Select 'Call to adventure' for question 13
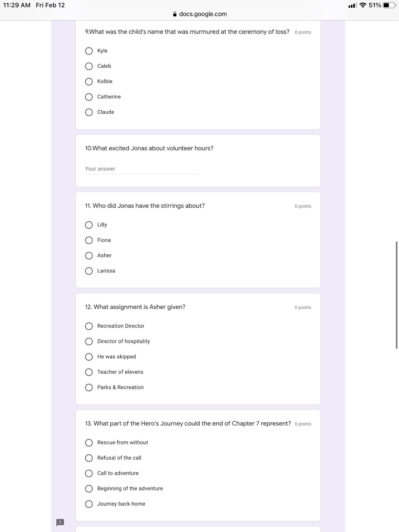399x532 pixels. [89, 473]
